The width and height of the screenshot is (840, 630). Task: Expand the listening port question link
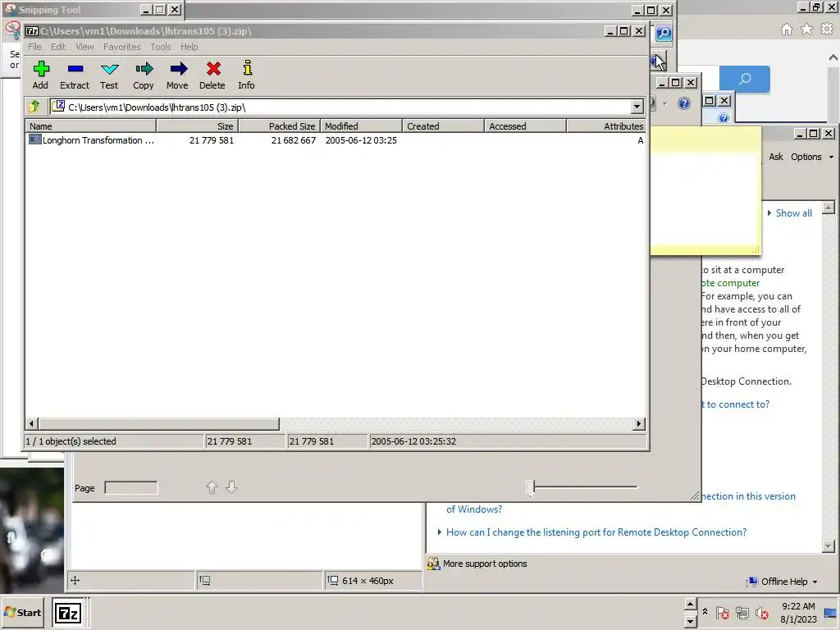596,532
